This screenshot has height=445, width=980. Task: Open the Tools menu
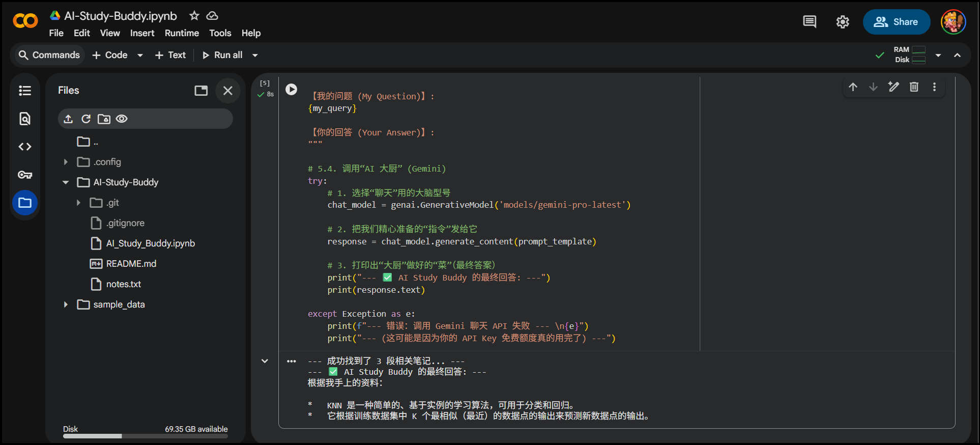pyautogui.click(x=220, y=33)
